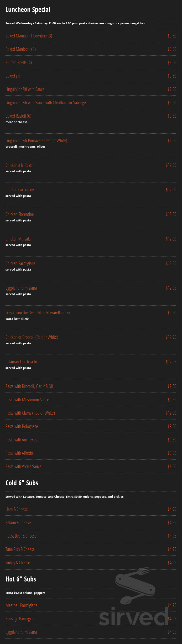
Task: Click the Calamari Fra Diavolo item
Action: click(x=21, y=362)
